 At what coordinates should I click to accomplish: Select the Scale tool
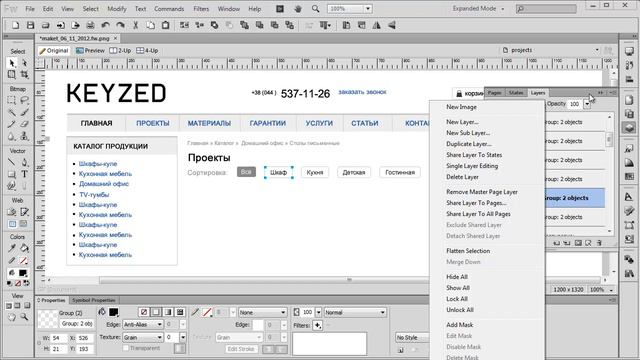click(11, 75)
